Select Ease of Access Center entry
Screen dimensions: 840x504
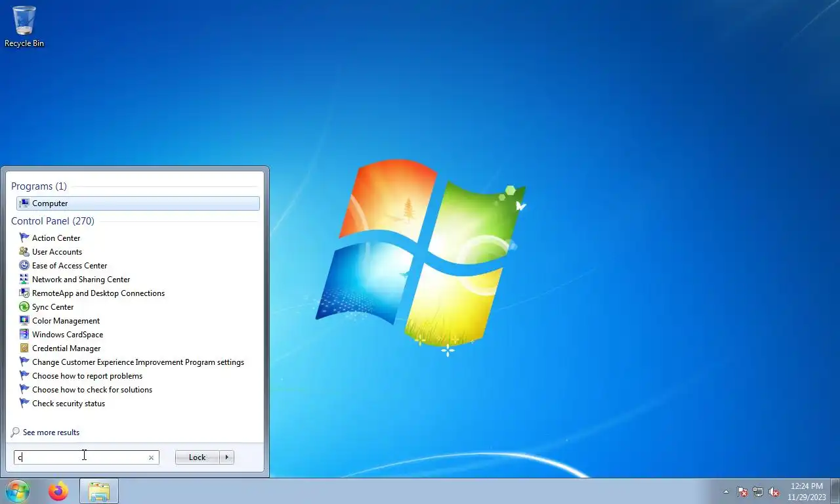(x=70, y=266)
